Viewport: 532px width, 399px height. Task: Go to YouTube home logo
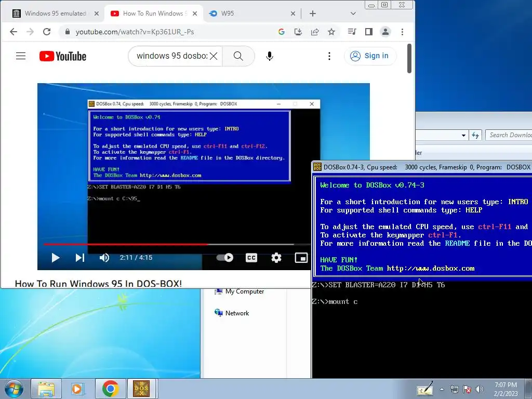coord(63,56)
